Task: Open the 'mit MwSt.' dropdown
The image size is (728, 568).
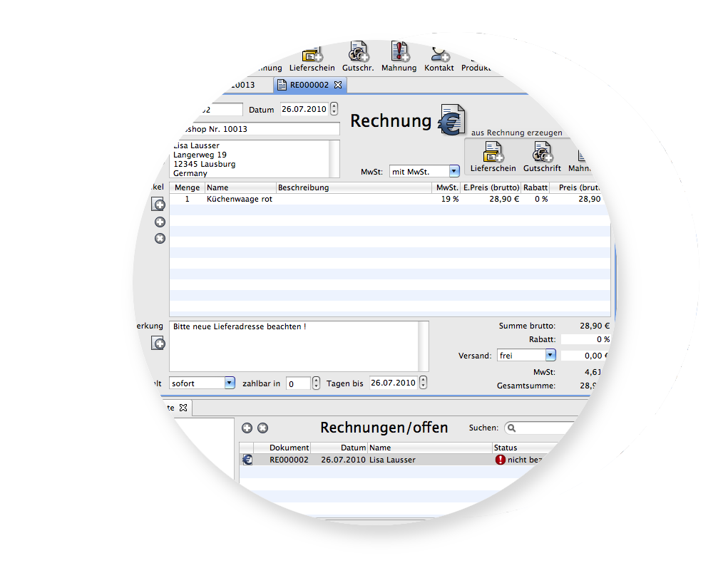Action: coord(453,171)
